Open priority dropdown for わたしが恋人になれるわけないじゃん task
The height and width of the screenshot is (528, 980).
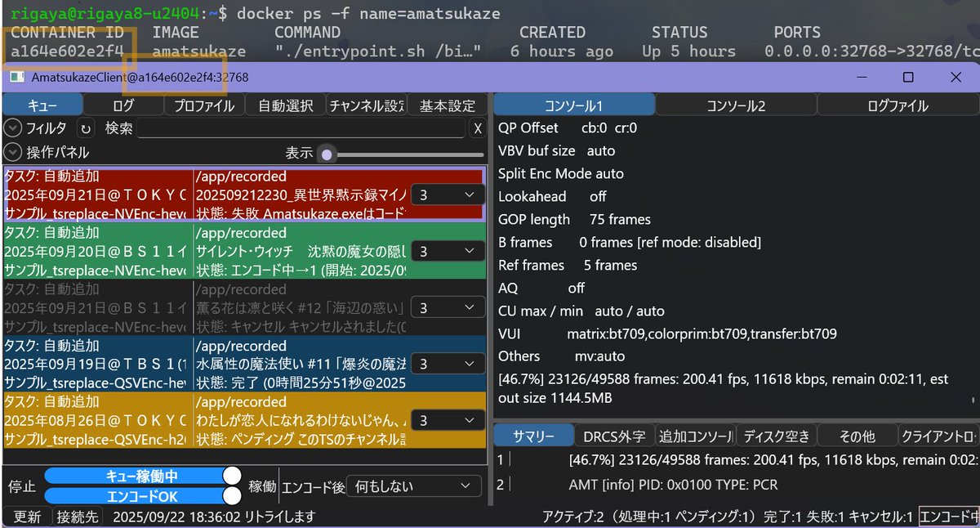pos(447,420)
